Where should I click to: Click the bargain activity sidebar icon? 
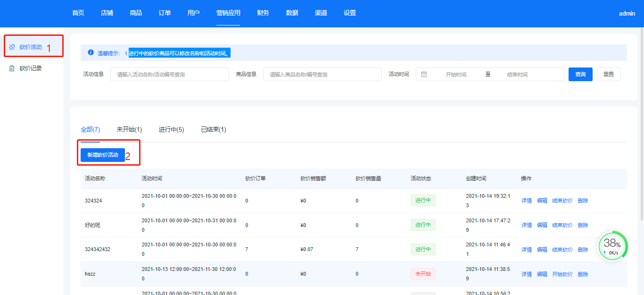pos(12,47)
